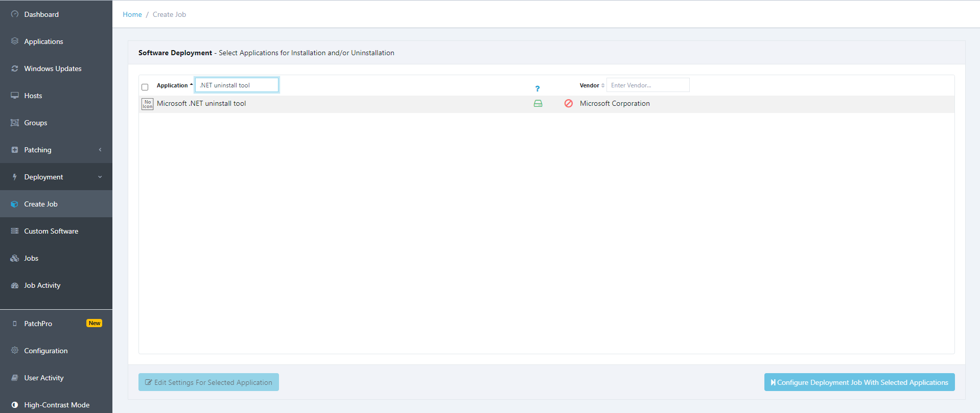Open Groups in the sidebar
Image resolution: width=980 pixels, height=413 pixels.
36,123
